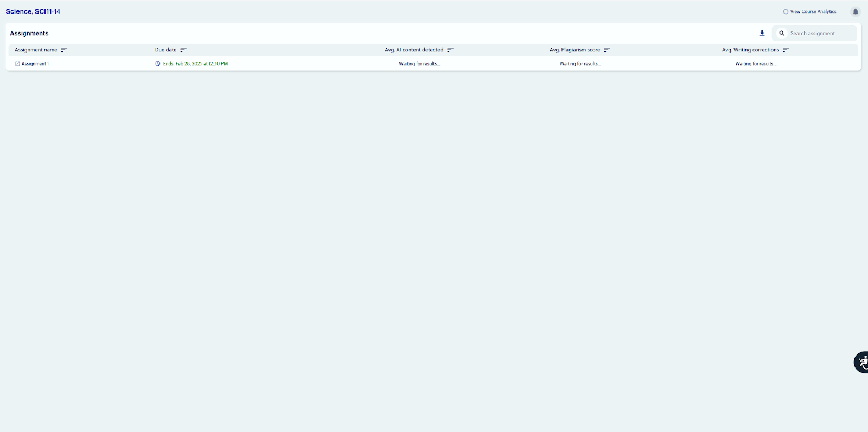Open the Assignment 1 external link icon
This screenshot has height=432, width=868.
(17, 63)
